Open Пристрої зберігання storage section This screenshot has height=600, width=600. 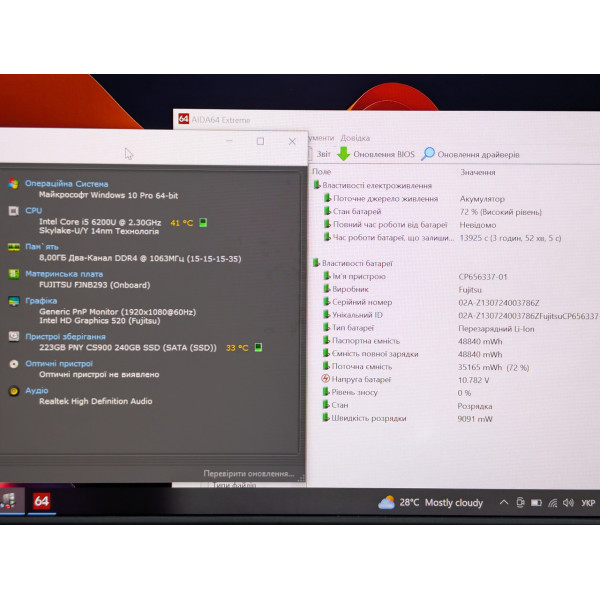65,337
